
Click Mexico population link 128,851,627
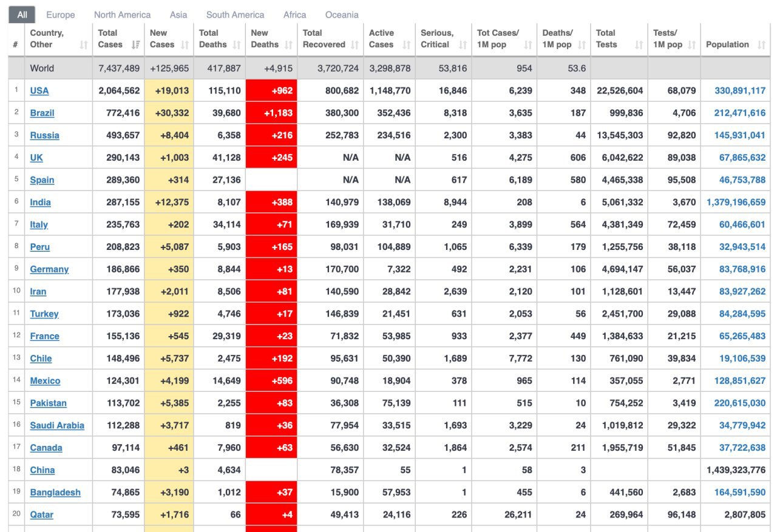pos(740,381)
